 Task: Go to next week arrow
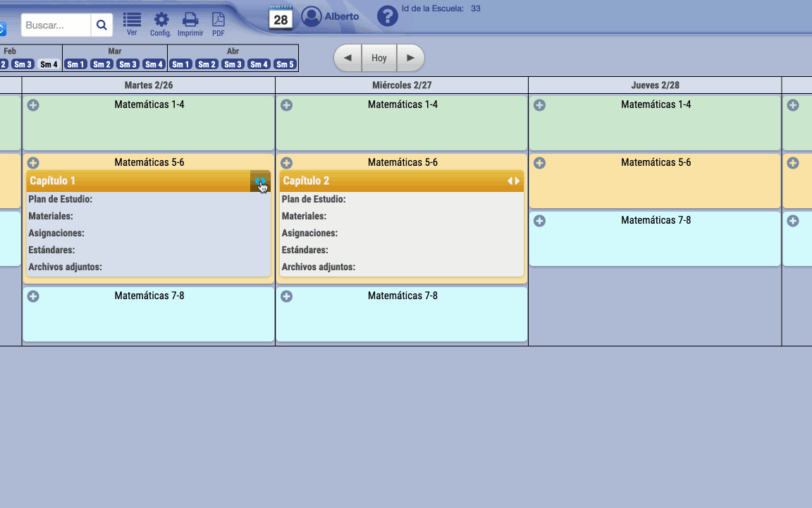pyautogui.click(x=410, y=58)
